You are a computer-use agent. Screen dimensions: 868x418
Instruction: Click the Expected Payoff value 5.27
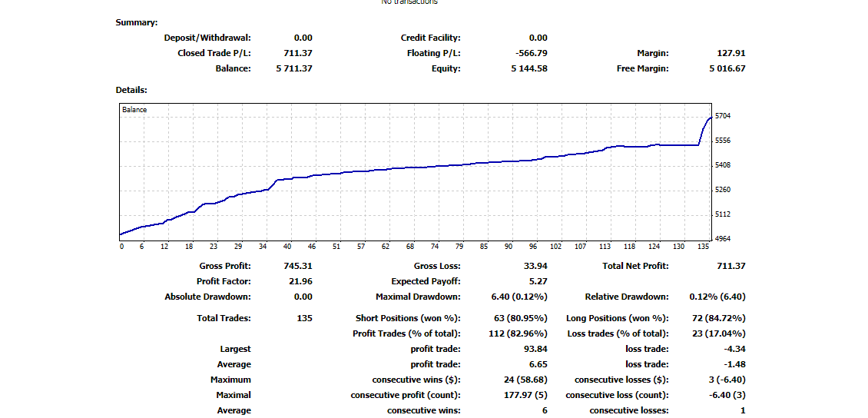click(538, 281)
